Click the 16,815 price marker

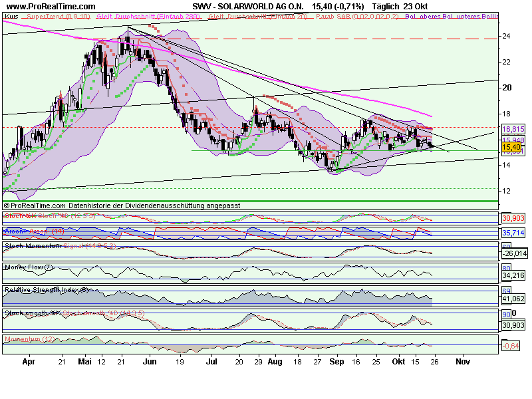pyautogui.click(x=513, y=129)
